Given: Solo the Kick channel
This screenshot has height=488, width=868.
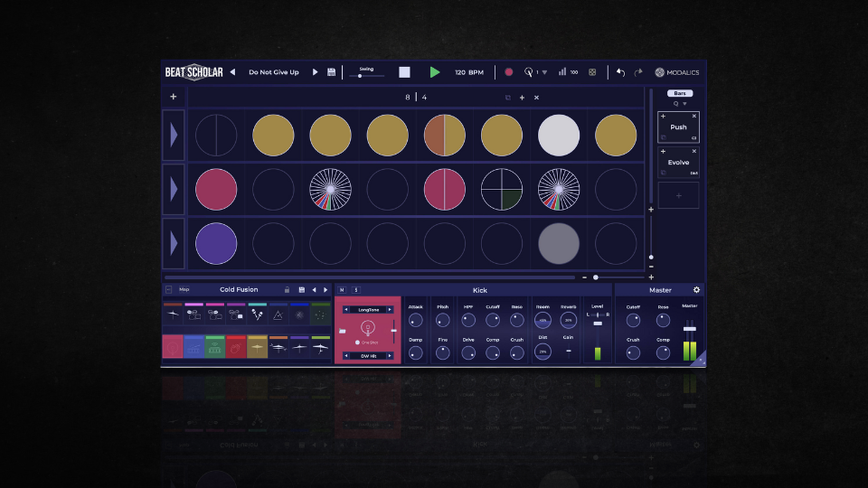Looking at the screenshot, I should coord(356,290).
